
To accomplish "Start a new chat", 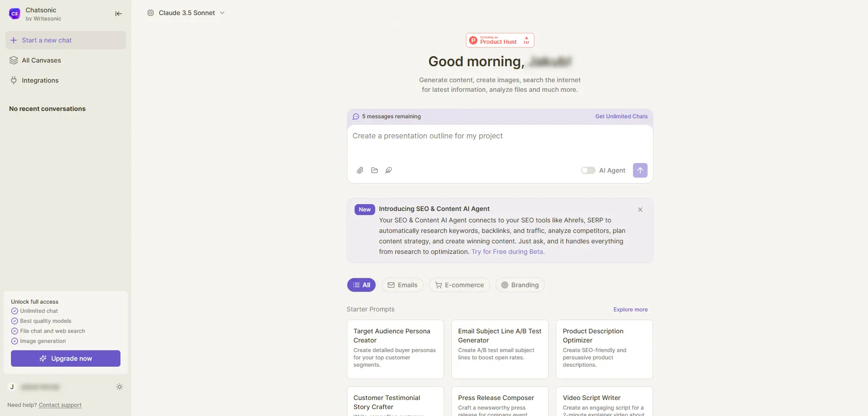I will tap(66, 40).
